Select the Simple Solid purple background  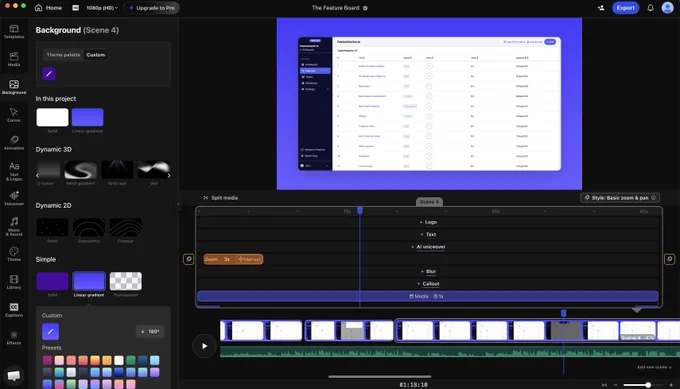(x=52, y=281)
